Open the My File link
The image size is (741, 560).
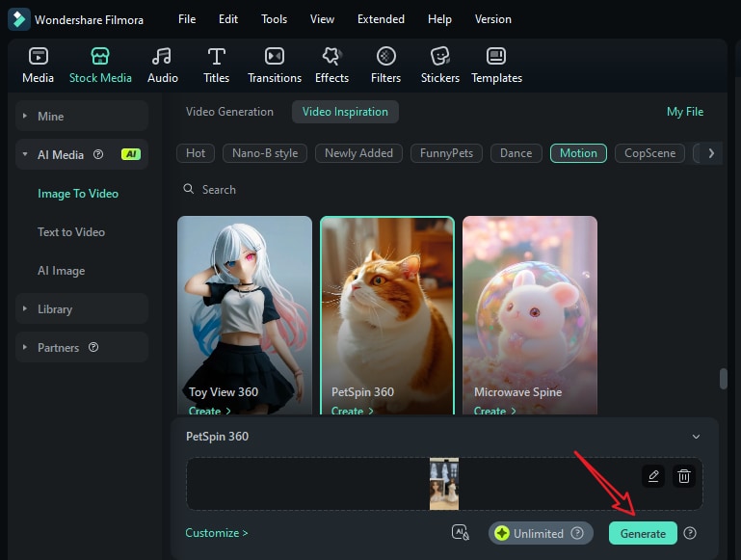[x=685, y=112]
